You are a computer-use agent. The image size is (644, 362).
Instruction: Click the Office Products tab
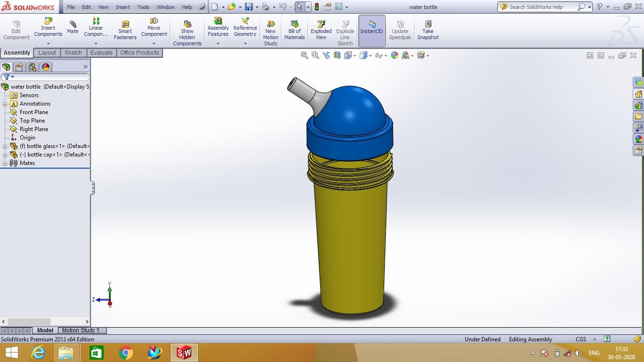[x=140, y=53]
